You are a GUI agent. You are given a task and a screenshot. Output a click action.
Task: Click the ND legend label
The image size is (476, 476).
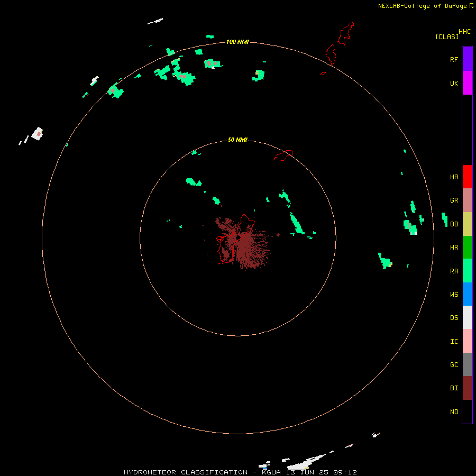tap(454, 412)
